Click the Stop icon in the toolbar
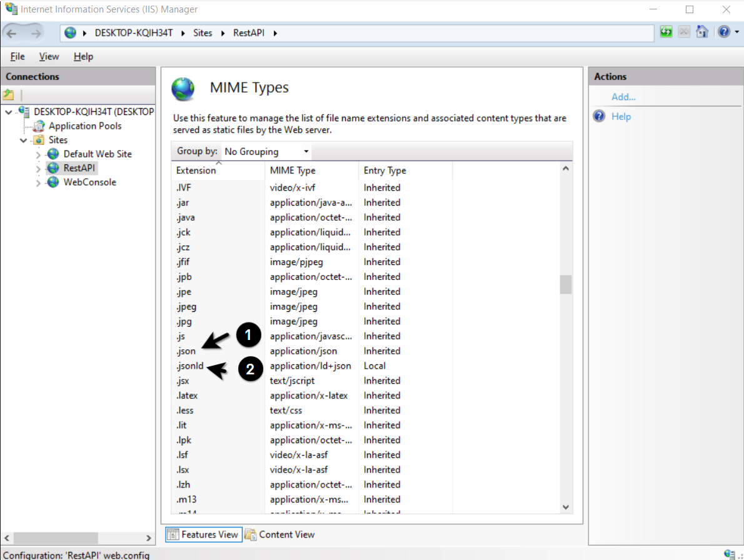 684,32
